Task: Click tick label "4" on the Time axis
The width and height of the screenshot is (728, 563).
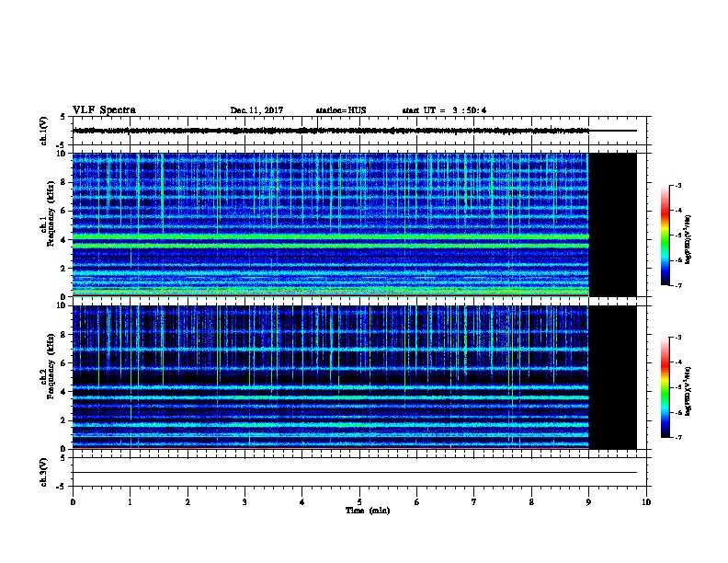Action: coord(302,502)
